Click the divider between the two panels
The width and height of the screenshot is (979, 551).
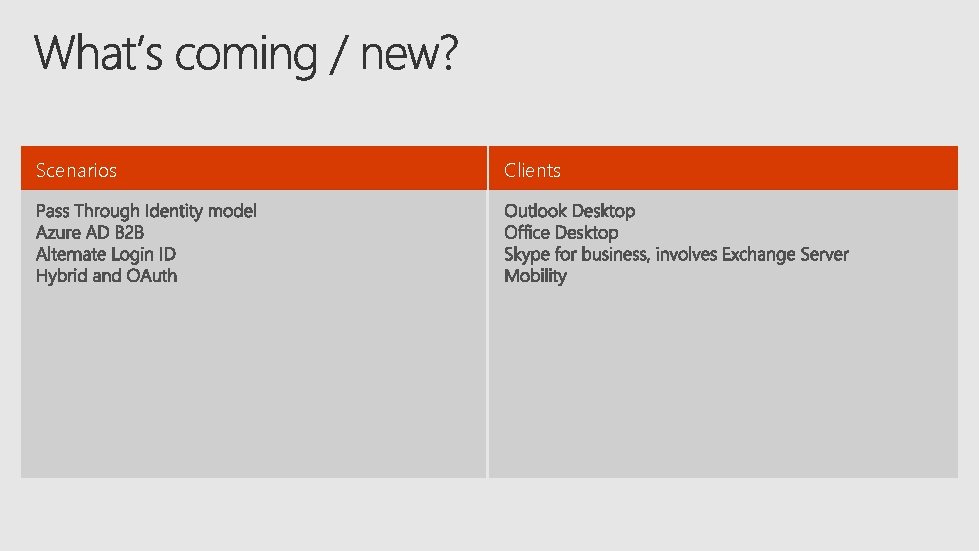tap(488, 312)
